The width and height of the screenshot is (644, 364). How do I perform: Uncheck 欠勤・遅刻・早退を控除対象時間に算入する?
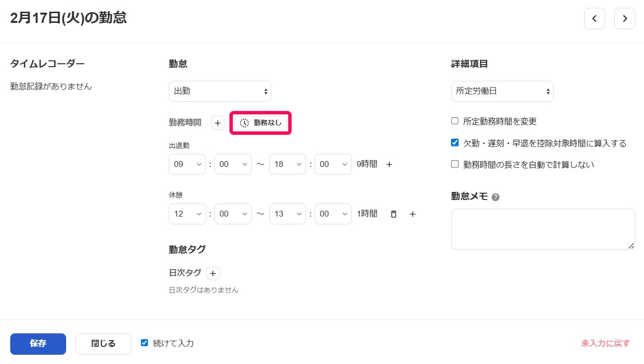[455, 143]
